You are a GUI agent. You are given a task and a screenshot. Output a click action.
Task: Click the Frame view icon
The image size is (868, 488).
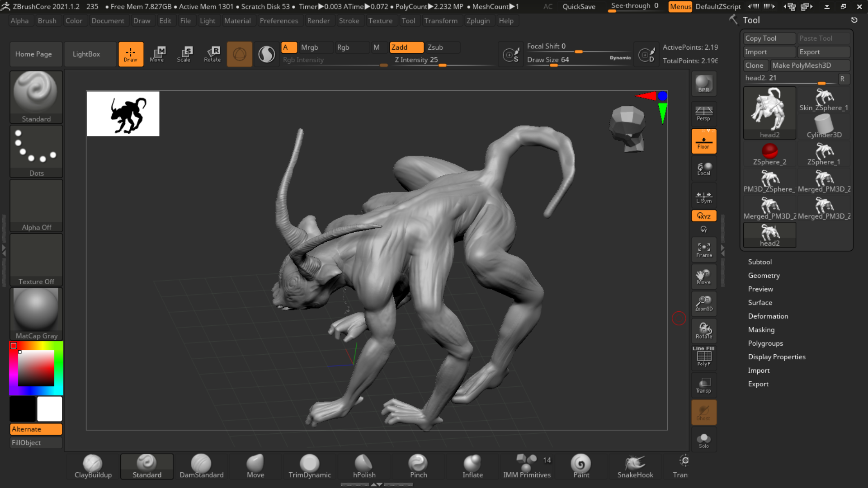[x=703, y=250]
